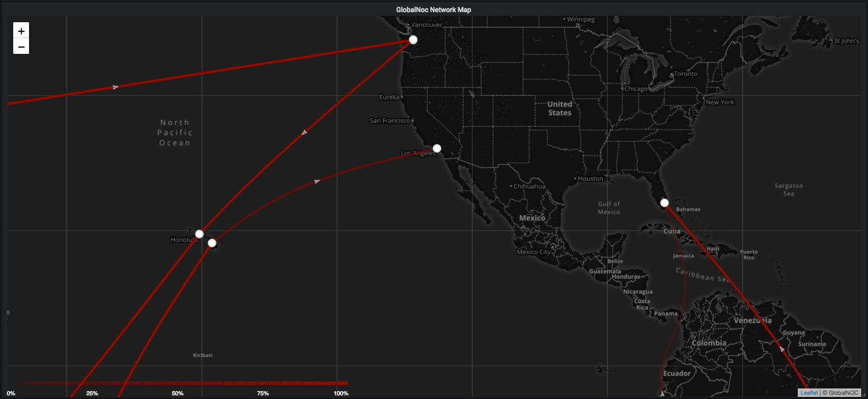
Task: Select the Los Angeles network node
Action: pyautogui.click(x=437, y=148)
